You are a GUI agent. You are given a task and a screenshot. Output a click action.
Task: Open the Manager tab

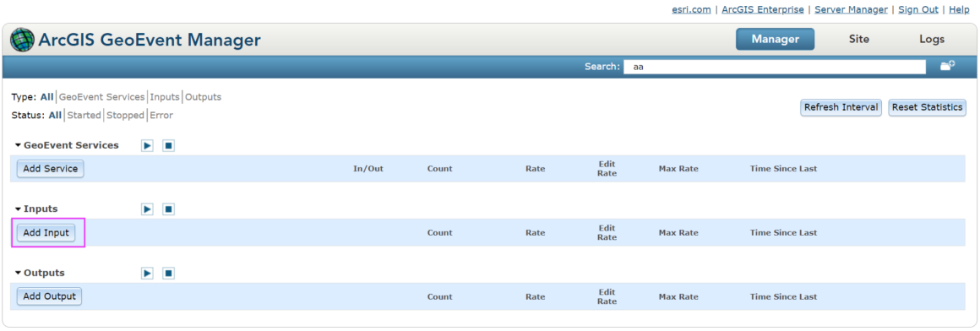(775, 40)
